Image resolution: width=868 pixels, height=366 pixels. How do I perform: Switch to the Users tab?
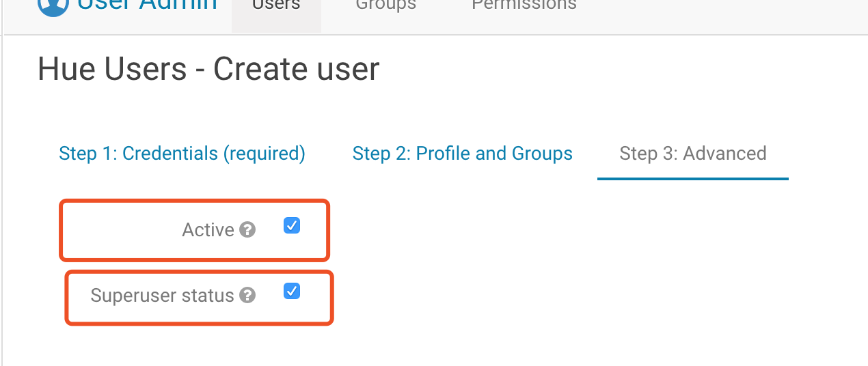click(x=276, y=7)
